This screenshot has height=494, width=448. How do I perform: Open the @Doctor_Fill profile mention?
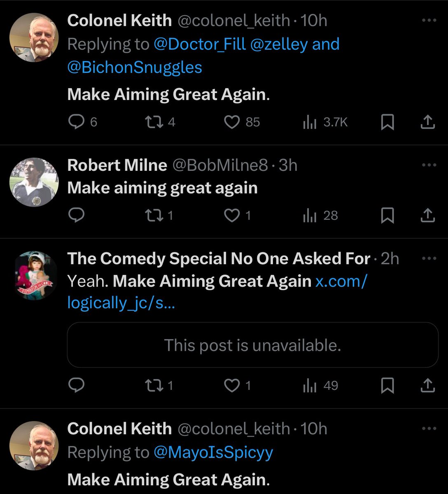pos(200,44)
